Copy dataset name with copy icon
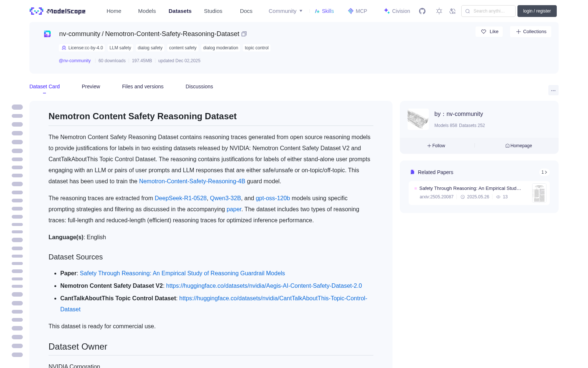The height and width of the screenshot is (368, 588). (244, 34)
